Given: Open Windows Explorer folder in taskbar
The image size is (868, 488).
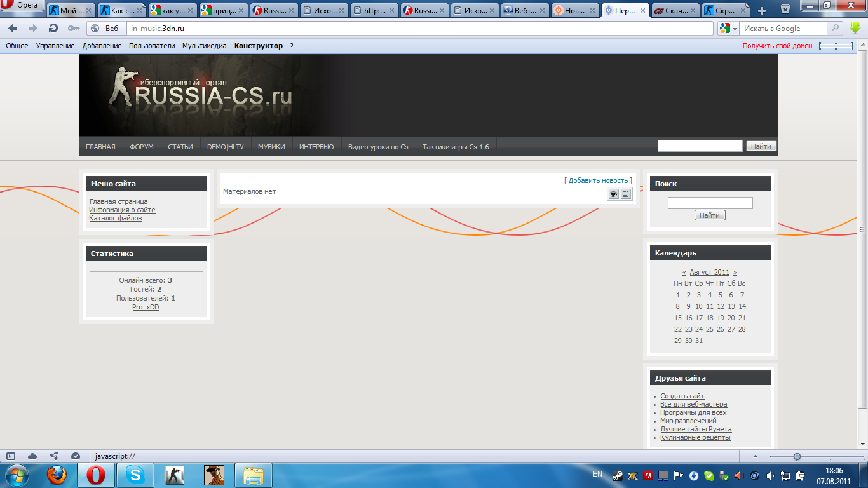Looking at the screenshot, I should coord(253,475).
